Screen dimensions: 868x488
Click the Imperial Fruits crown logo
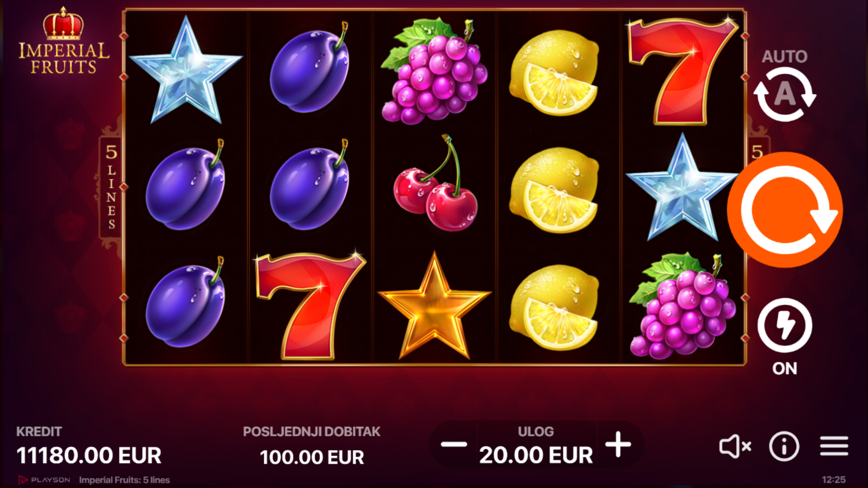tap(63, 40)
